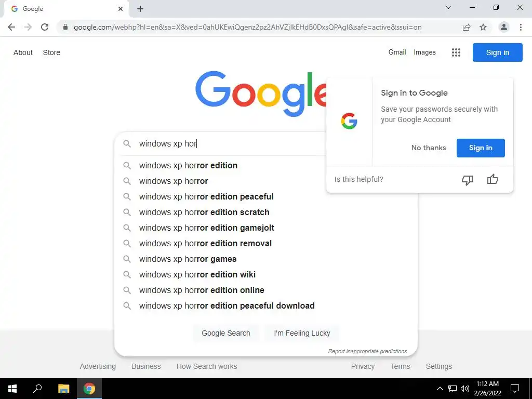Viewport: 532px width, 399px height.
Task: Show hidden system tray icons chevron
Action: coord(440,389)
